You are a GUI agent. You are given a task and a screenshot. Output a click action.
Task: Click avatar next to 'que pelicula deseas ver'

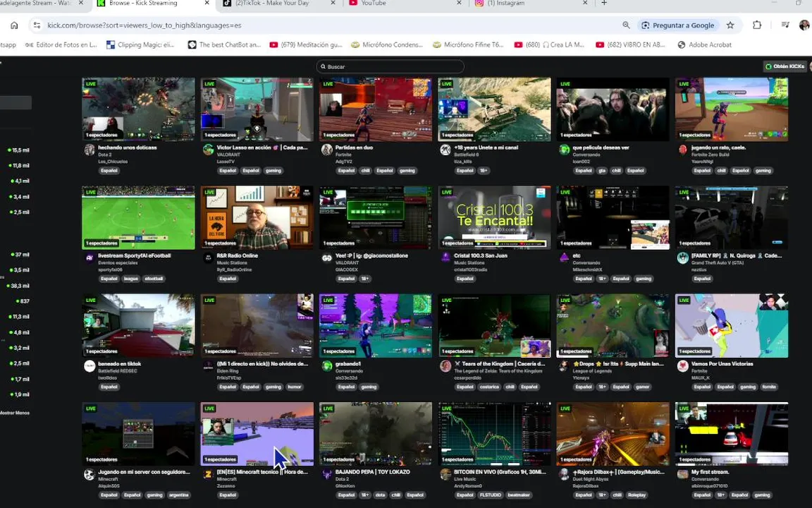coord(564,150)
